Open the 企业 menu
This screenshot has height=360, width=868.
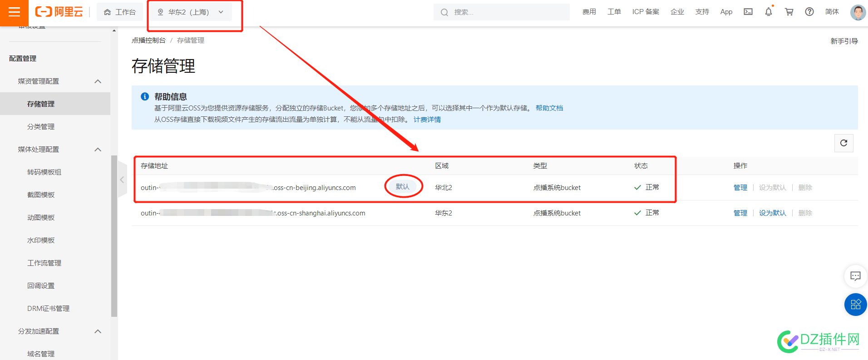pyautogui.click(x=677, y=12)
